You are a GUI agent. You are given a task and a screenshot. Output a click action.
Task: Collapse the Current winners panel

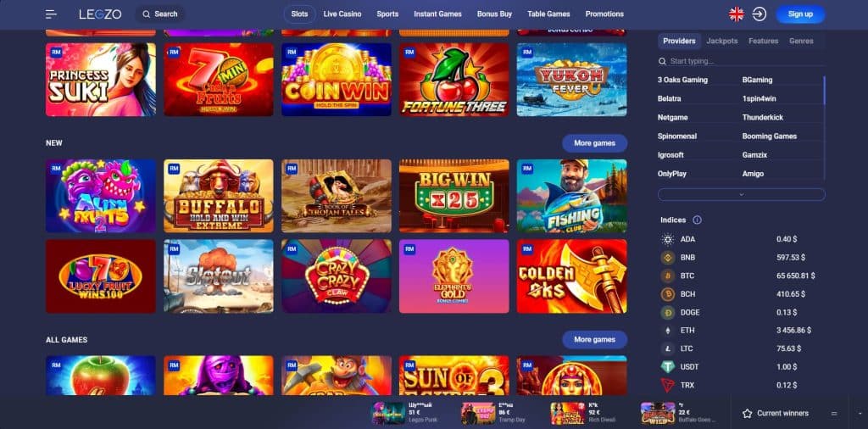pos(834,414)
